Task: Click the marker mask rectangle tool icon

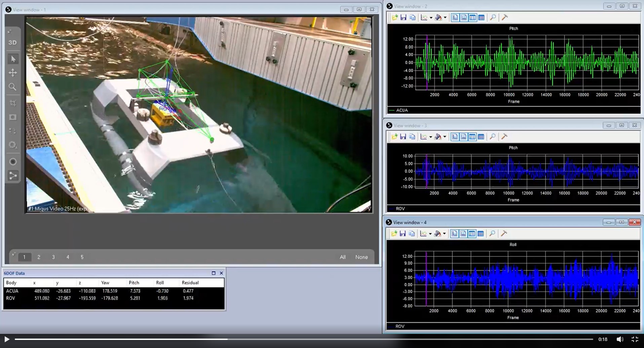Action: tap(13, 117)
